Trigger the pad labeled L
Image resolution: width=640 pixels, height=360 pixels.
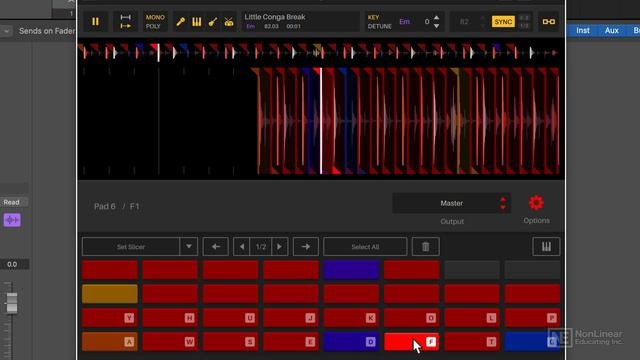point(472,318)
